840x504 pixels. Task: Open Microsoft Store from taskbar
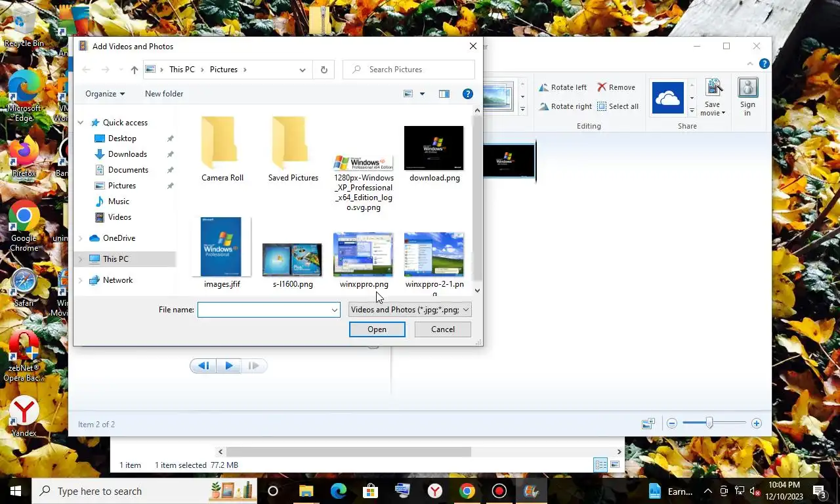click(x=371, y=491)
